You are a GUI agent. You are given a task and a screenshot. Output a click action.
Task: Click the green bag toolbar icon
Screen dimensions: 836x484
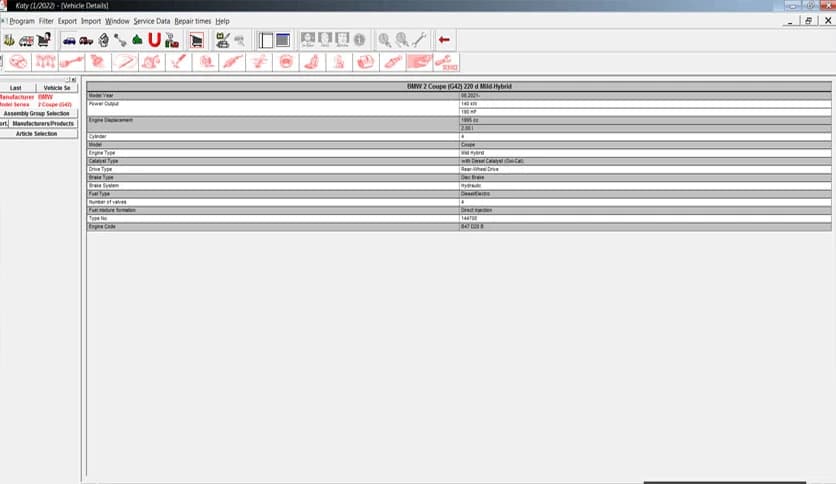tap(137, 40)
